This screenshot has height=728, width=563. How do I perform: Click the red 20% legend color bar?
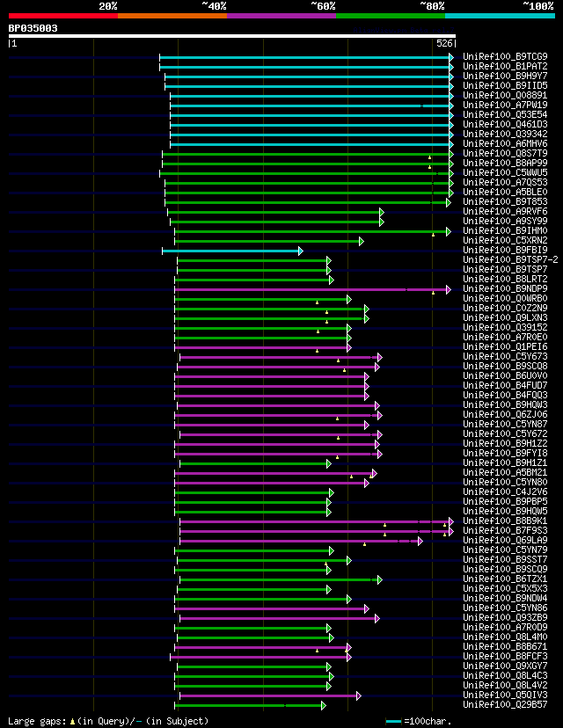coord(63,16)
